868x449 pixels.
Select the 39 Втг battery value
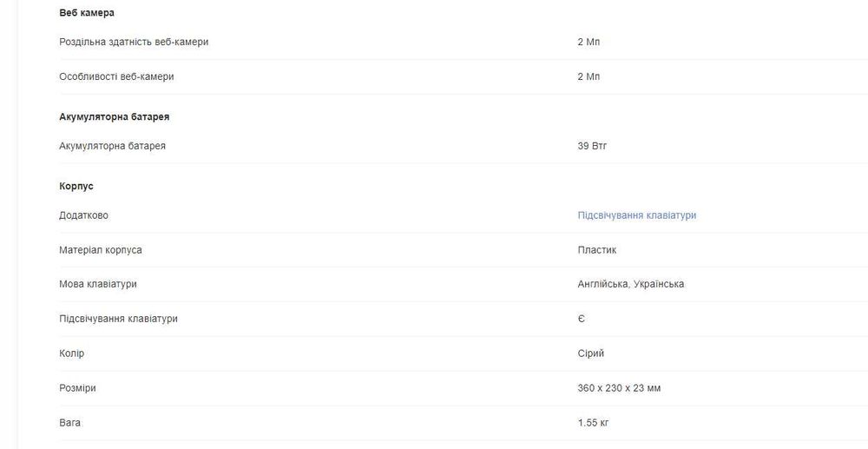pyautogui.click(x=592, y=146)
